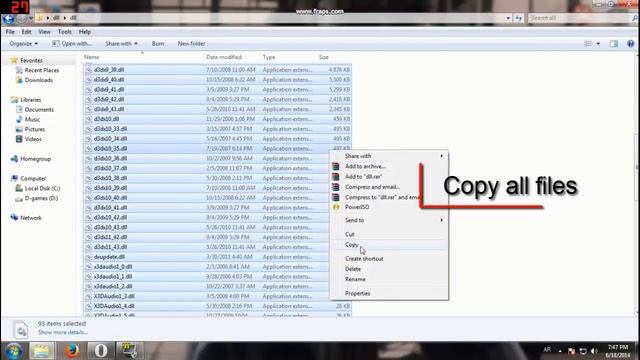Open the address bar history dropdown

[508, 18]
